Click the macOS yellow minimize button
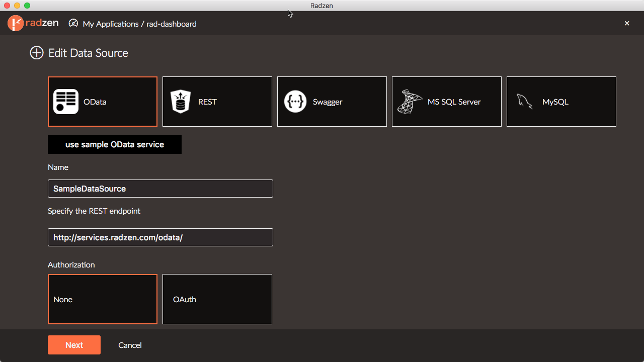 tap(17, 6)
